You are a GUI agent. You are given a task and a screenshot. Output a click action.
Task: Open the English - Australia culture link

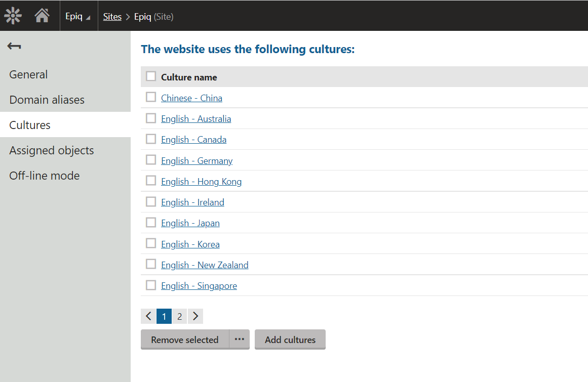pos(196,119)
